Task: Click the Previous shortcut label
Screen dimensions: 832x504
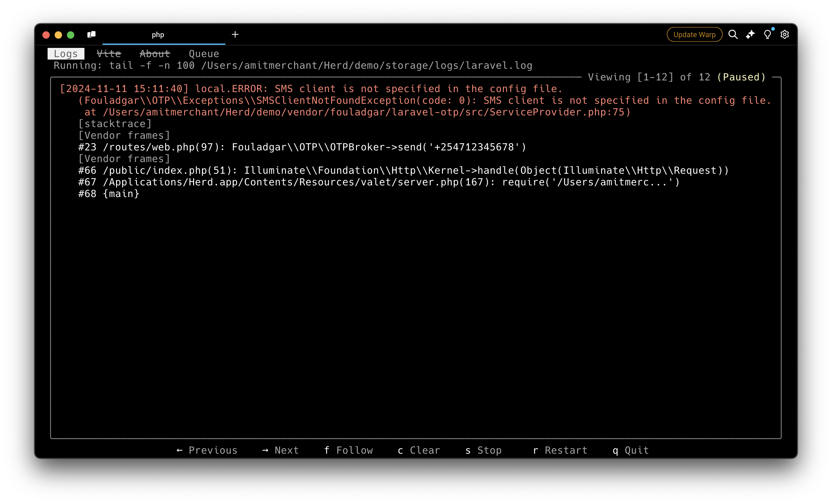Action: (207, 450)
